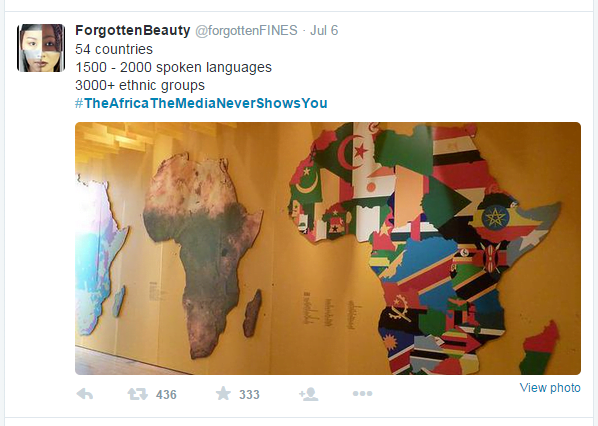This screenshot has width=598, height=426.
Task: Click the View photo link
Action: [x=550, y=387]
